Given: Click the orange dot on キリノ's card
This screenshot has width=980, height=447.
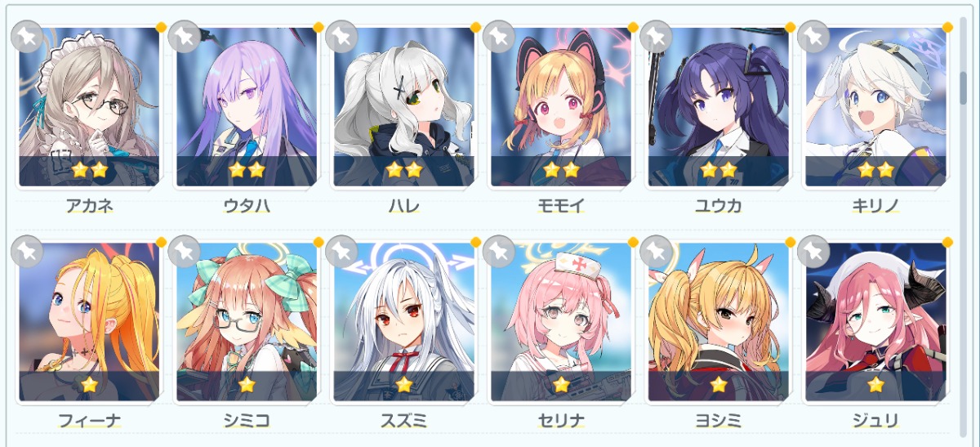Looking at the screenshot, I should tap(947, 27).
